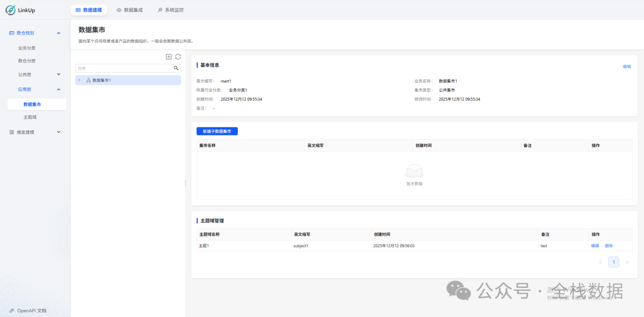Click the 新建子数据集市 button
The image size is (644, 317).
click(x=217, y=131)
